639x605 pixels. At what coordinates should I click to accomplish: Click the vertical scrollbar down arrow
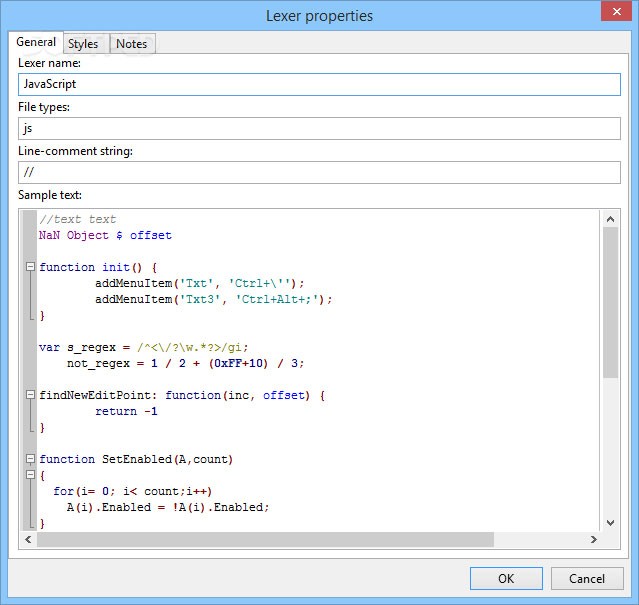tap(610, 522)
